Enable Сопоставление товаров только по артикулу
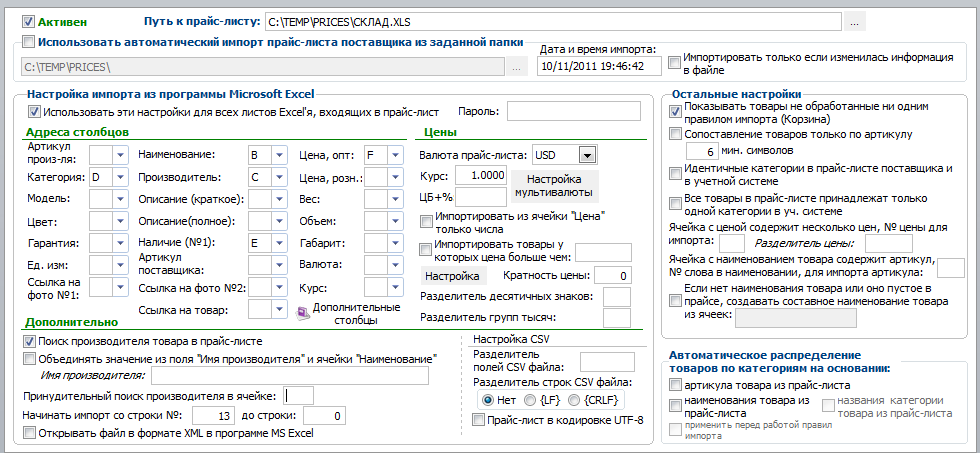 [675, 134]
